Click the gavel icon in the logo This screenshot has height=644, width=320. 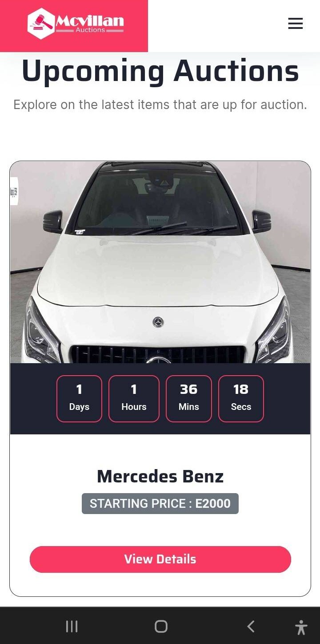coord(41,24)
